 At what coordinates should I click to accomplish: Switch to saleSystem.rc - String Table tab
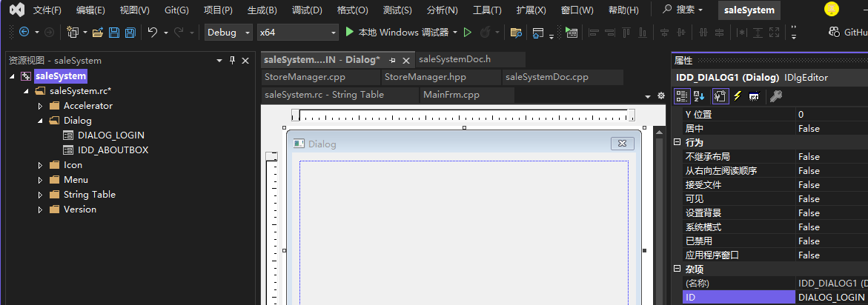340,95
